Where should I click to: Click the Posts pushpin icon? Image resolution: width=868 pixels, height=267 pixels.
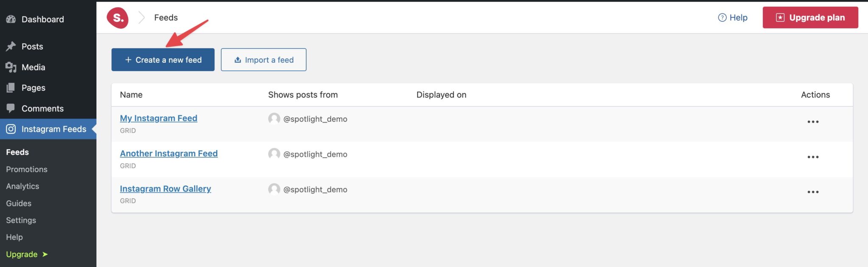(11, 46)
